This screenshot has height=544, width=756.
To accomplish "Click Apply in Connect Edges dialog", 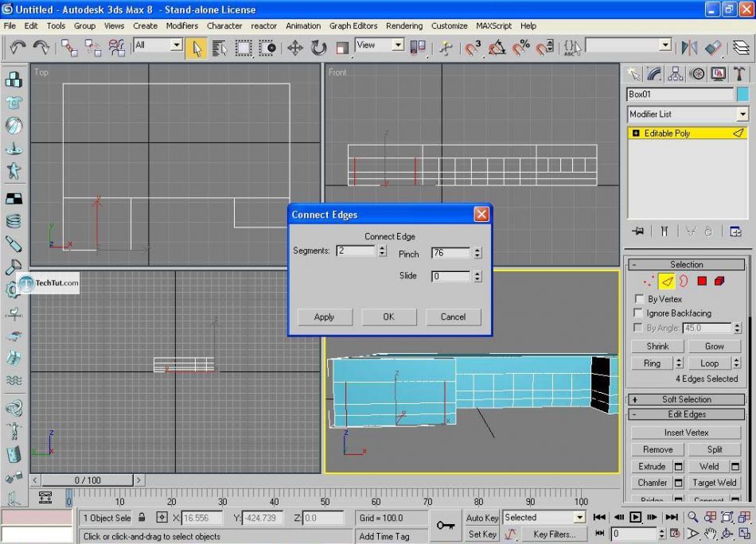I will point(324,317).
